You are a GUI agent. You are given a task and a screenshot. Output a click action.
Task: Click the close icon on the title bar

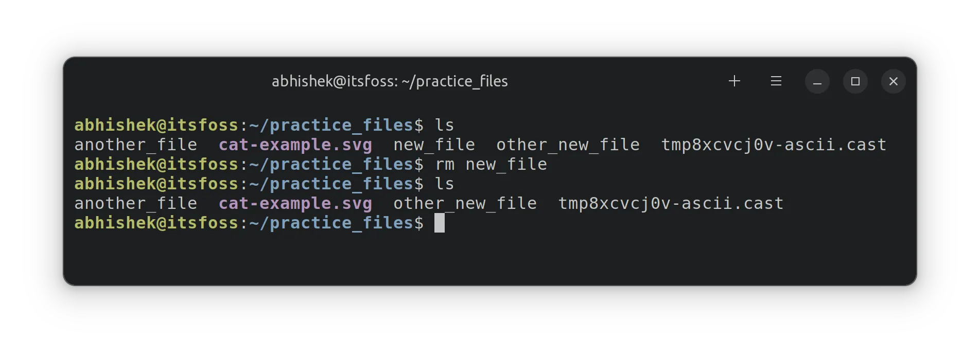tap(893, 81)
